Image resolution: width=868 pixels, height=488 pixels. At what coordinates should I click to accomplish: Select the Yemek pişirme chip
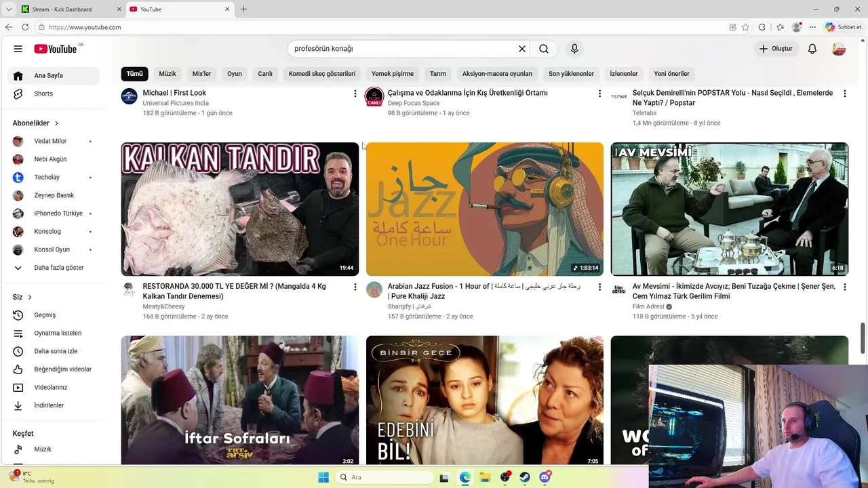pyautogui.click(x=393, y=74)
